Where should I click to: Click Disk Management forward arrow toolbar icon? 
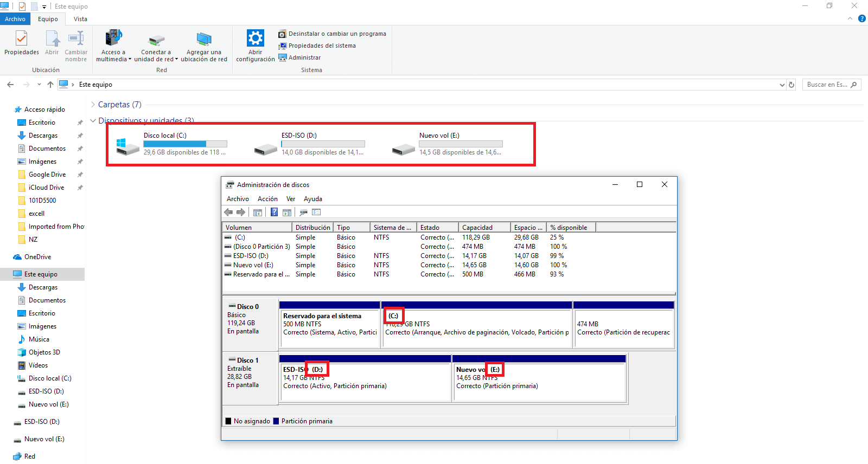(241, 212)
